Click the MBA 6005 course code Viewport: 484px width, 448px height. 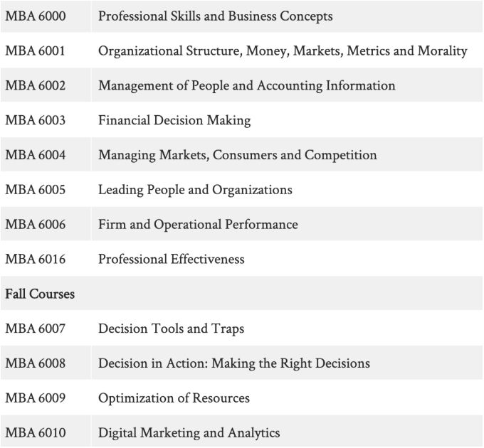tap(36, 190)
